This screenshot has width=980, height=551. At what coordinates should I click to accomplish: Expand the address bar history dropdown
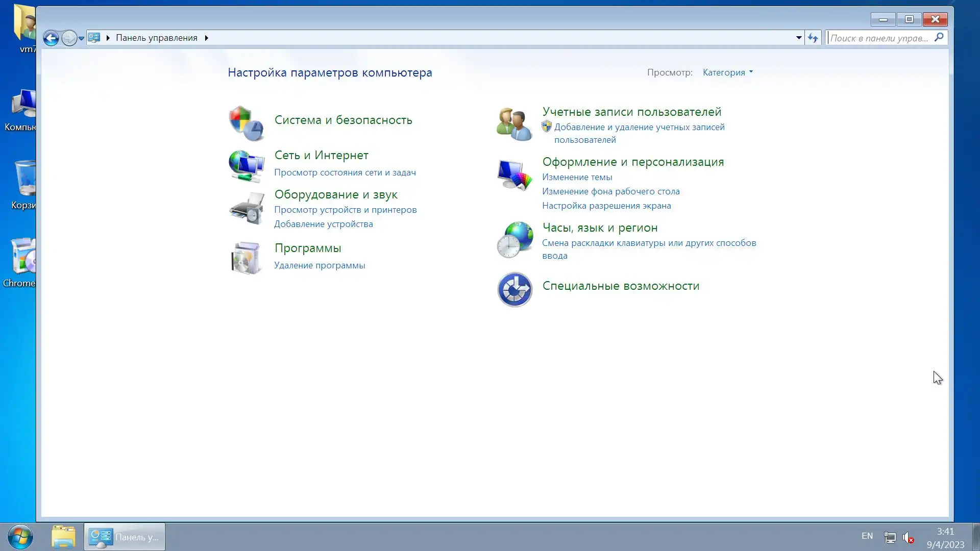(x=799, y=38)
